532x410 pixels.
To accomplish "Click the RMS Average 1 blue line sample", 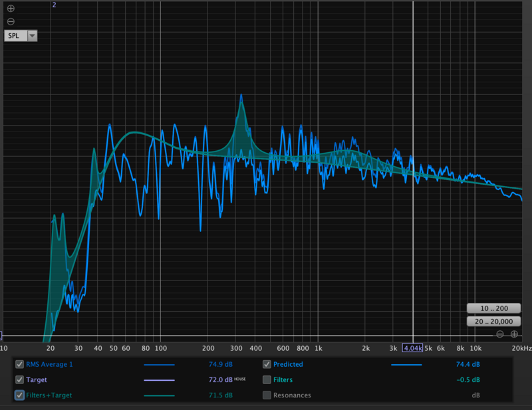I will (x=160, y=365).
